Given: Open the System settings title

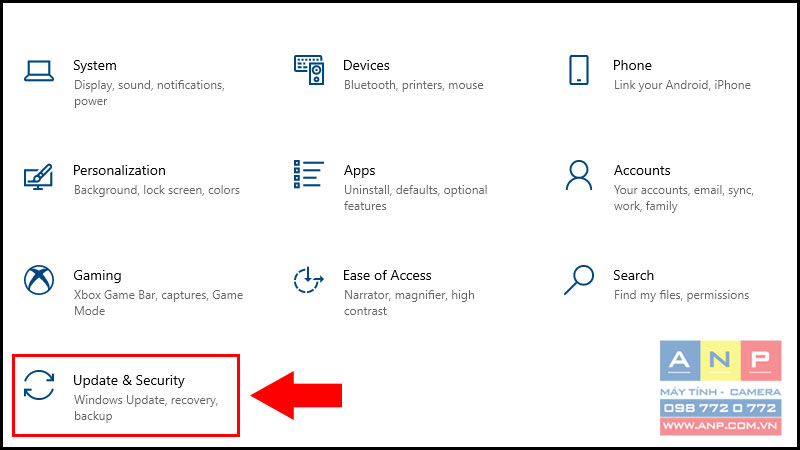Looking at the screenshot, I should [x=95, y=66].
